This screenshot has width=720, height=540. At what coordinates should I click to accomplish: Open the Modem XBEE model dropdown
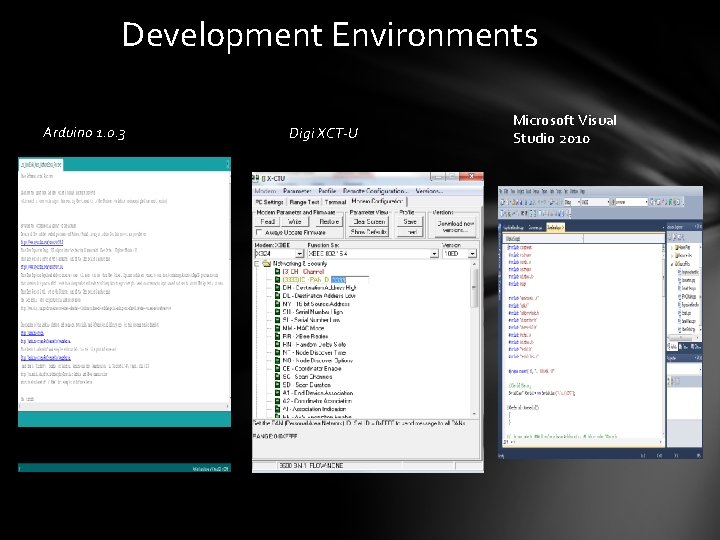[x=299, y=253]
